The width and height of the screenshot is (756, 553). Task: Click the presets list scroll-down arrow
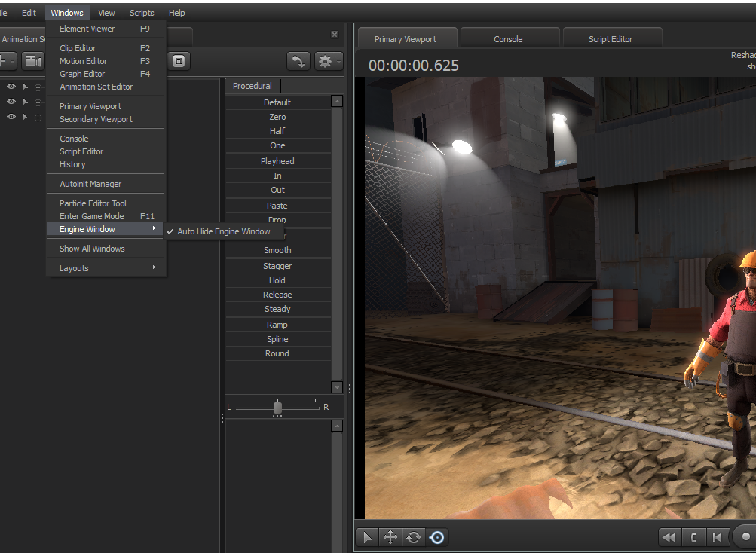click(x=337, y=387)
